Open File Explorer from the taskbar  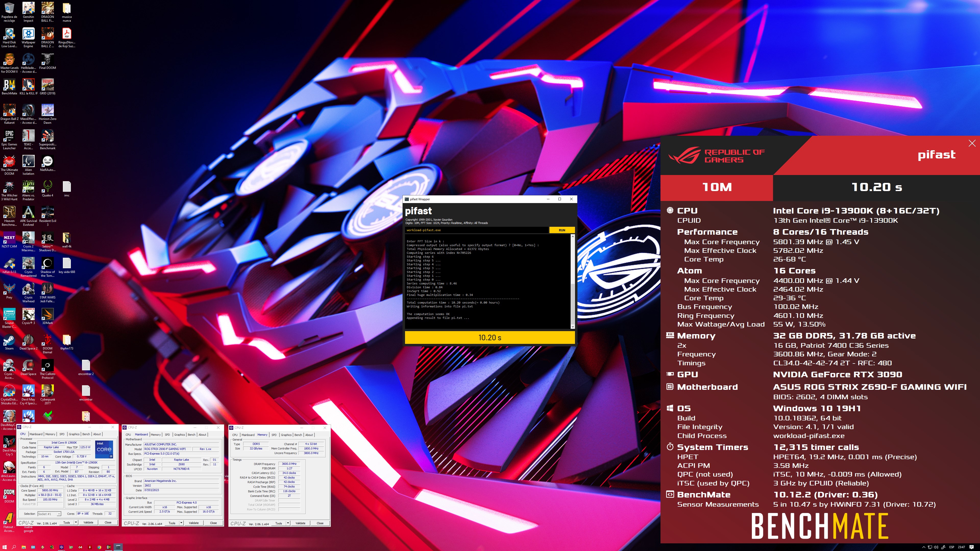(23, 547)
